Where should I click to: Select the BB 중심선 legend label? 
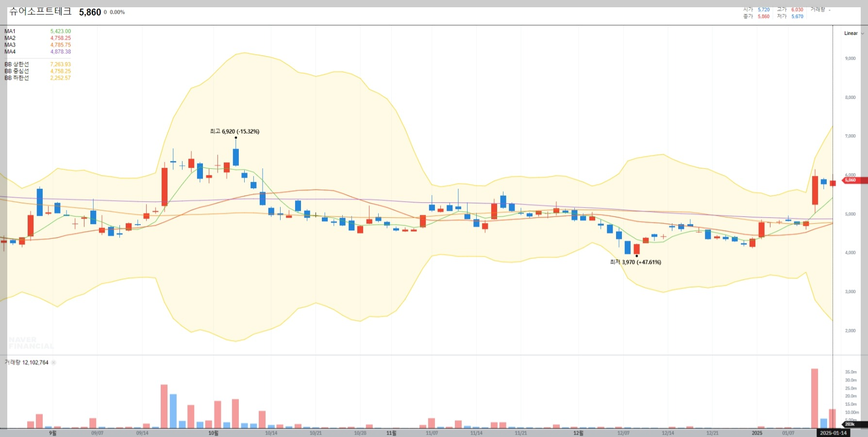[17, 71]
